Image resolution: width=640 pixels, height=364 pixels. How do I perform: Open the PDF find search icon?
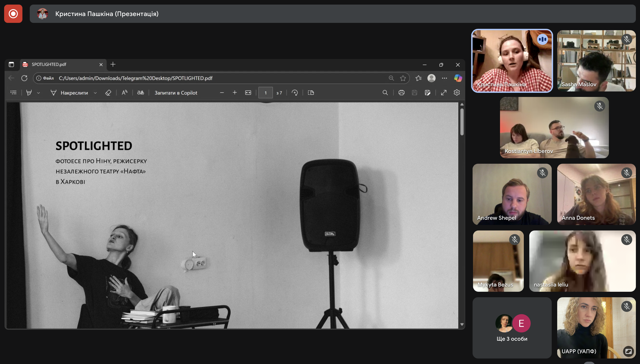[385, 93]
